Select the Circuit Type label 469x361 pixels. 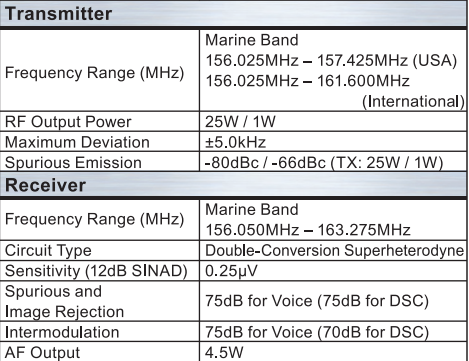48,250
